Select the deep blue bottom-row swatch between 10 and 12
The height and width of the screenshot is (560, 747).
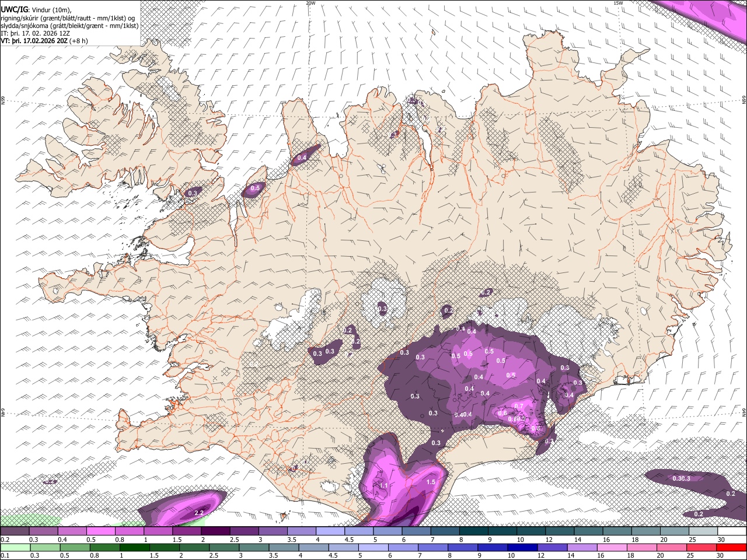(523, 548)
